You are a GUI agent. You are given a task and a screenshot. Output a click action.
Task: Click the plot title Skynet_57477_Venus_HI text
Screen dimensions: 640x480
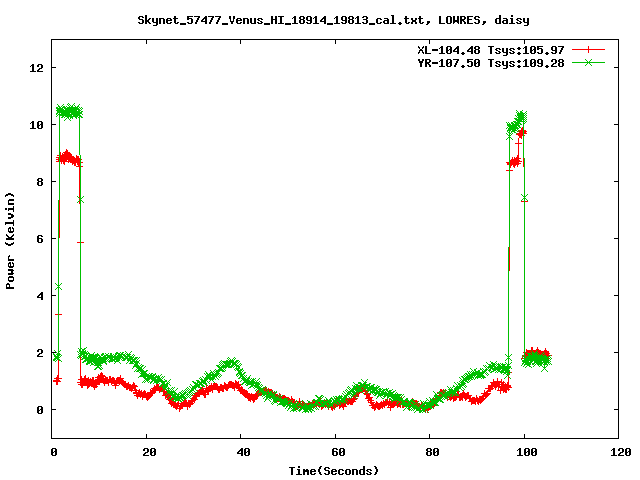[333, 20]
